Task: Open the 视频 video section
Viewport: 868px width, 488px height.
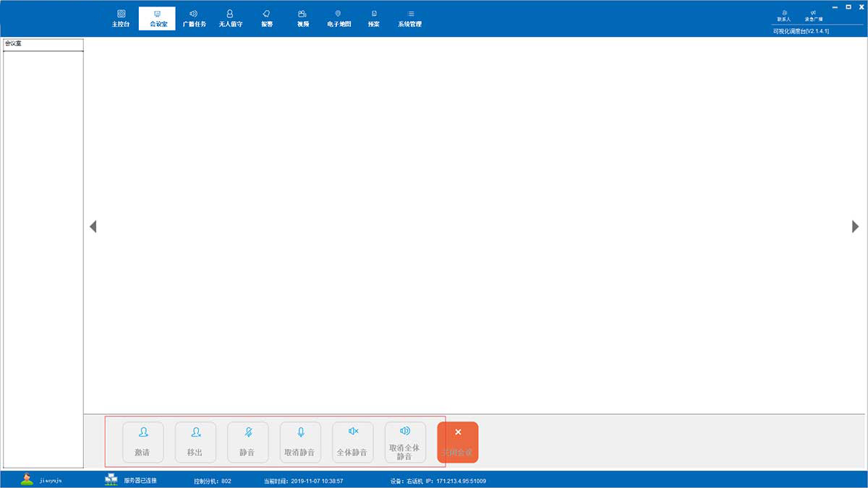Action: (x=302, y=18)
